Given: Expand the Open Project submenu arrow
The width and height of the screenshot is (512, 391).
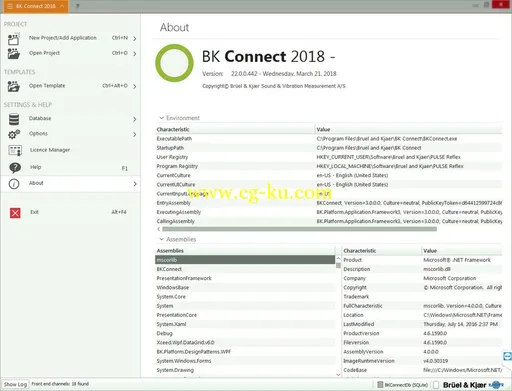Looking at the screenshot, I should 135,54.
